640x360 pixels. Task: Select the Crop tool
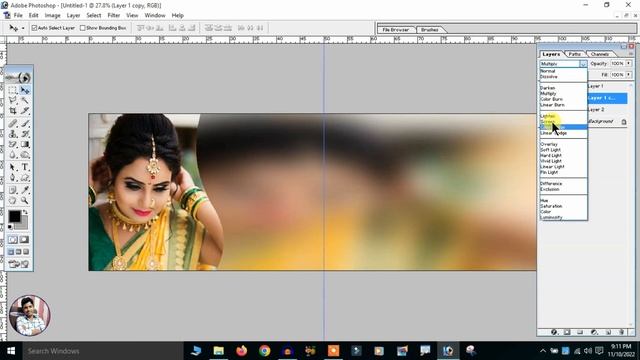point(13,111)
